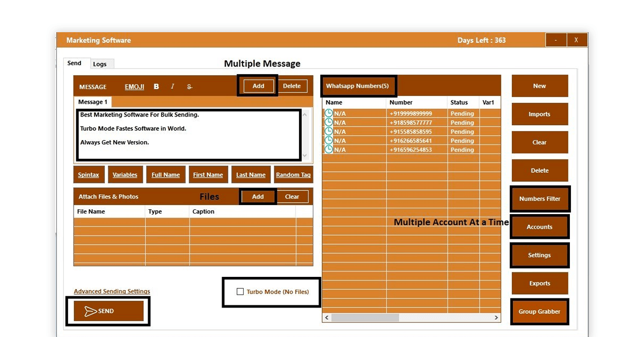Click numbers table scroll left arrow
The width and height of the screenshot is (644, 337).
(x=327, y=318)
